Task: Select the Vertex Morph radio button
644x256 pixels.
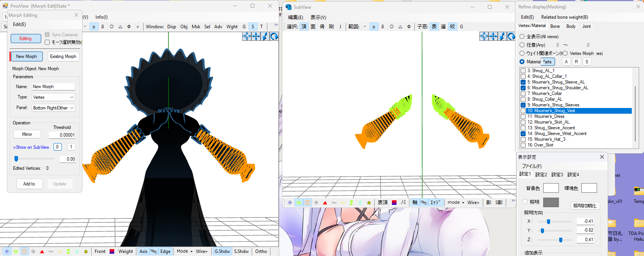Action: click(565, 53)
